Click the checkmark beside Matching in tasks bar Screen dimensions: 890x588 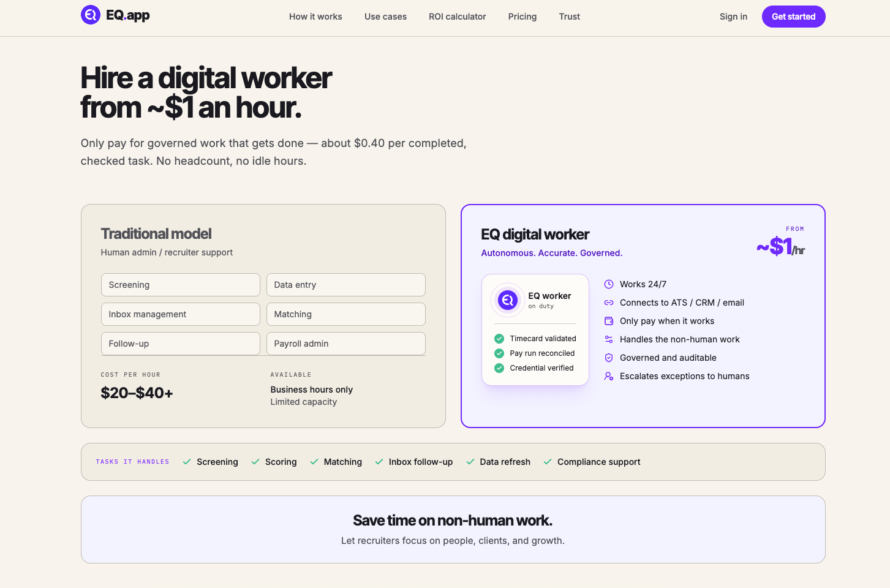coord(314,462)
